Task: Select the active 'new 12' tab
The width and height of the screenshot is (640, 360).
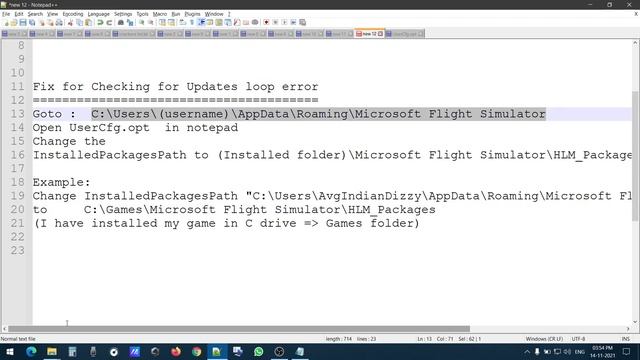Action: 369,33
